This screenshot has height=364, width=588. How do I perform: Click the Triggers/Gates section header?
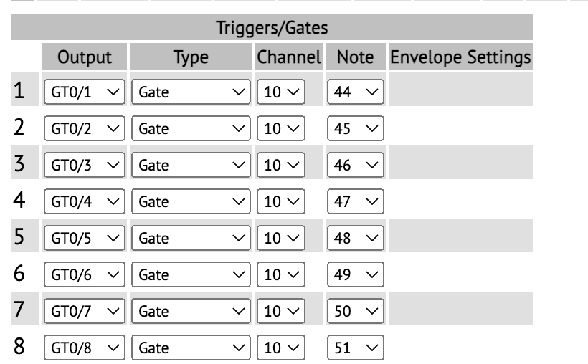tap(272, 28)
